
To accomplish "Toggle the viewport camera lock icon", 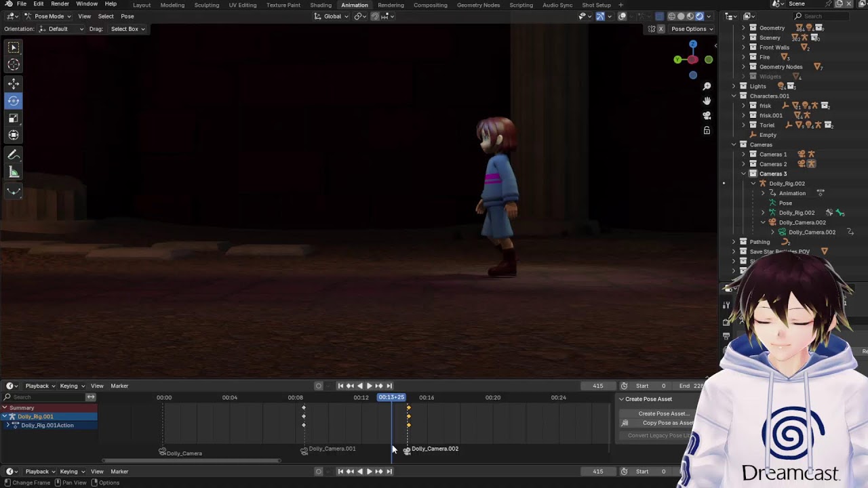I will coord(707,130).
